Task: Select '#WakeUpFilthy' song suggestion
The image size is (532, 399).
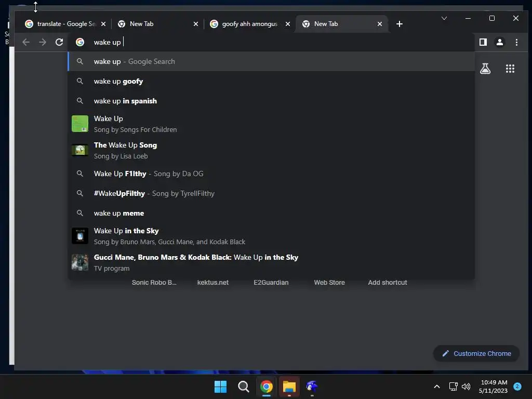Action: click(x=271, y=193)
